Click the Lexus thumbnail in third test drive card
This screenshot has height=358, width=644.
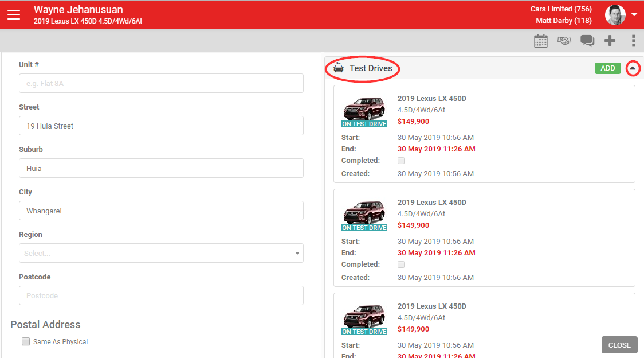coord(364,316)
